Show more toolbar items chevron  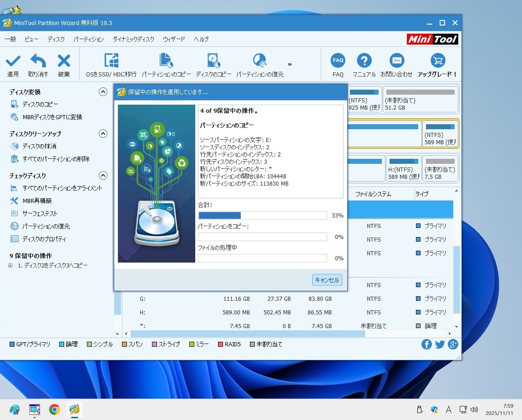[x=290, y=64]
